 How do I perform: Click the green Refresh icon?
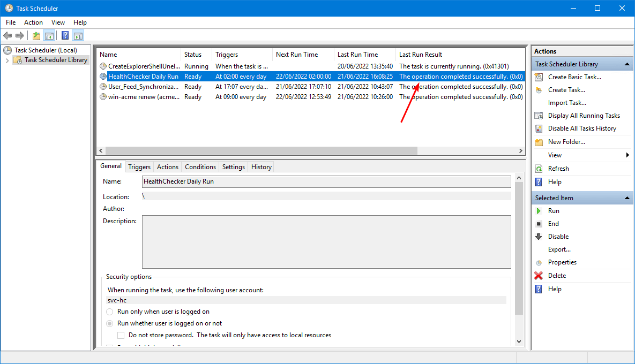click(x=539, y=169)
